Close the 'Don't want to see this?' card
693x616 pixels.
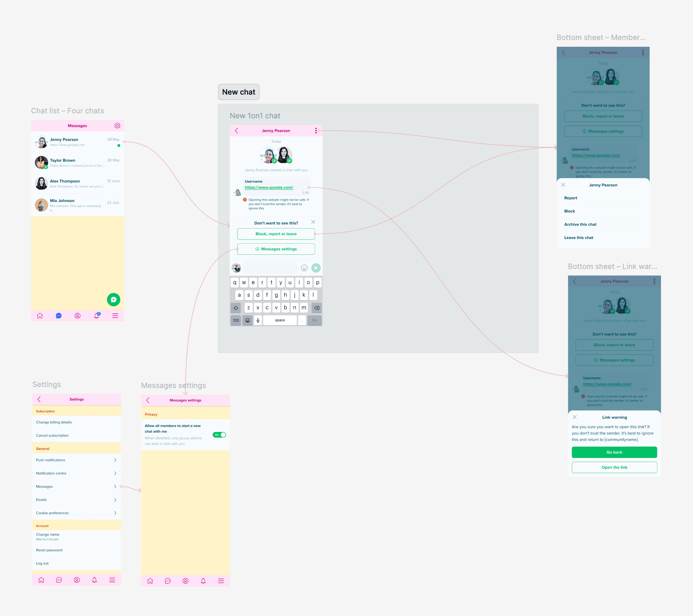[x=313, y=222]
